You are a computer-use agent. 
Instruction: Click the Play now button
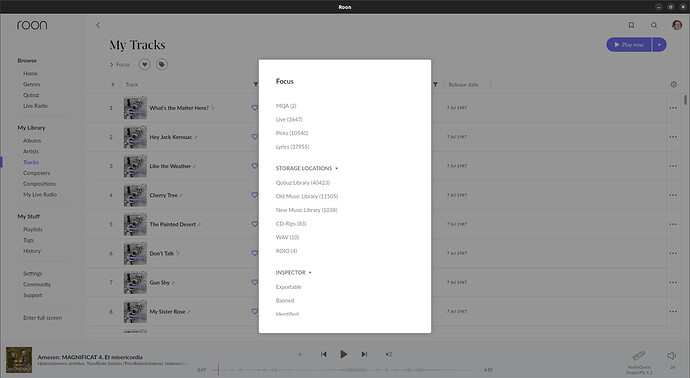tap(629, 45)
